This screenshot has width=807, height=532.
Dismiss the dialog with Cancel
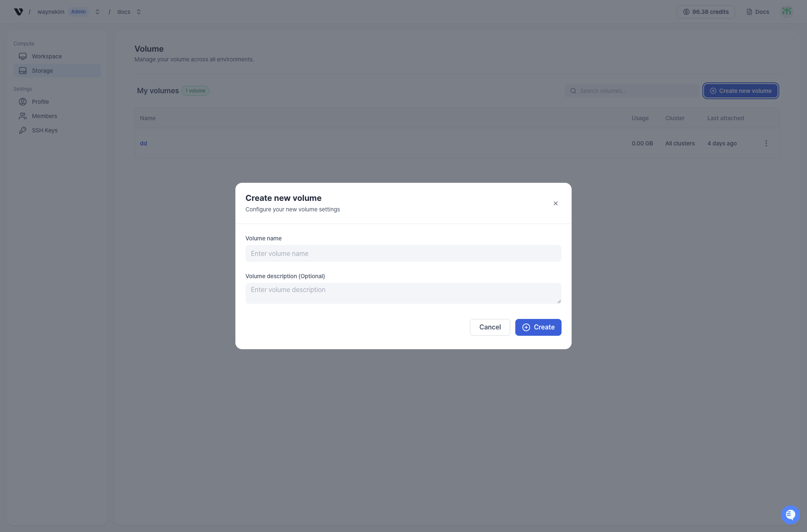(490, 327)
